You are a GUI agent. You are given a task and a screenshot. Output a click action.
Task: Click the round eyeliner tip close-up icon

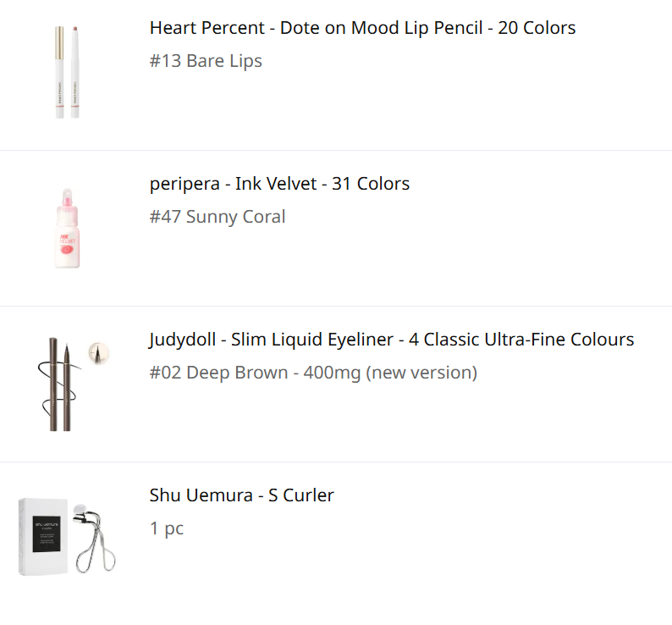click(98, 353)
